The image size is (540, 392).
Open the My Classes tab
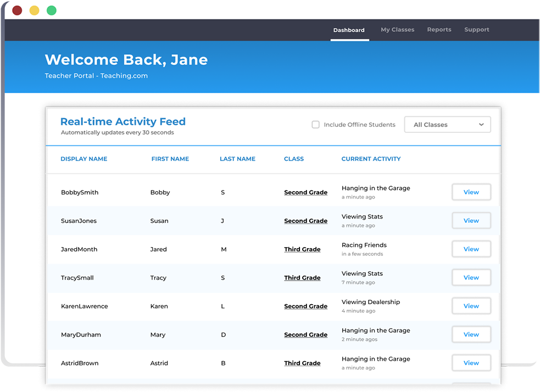[x=397, y=30]
